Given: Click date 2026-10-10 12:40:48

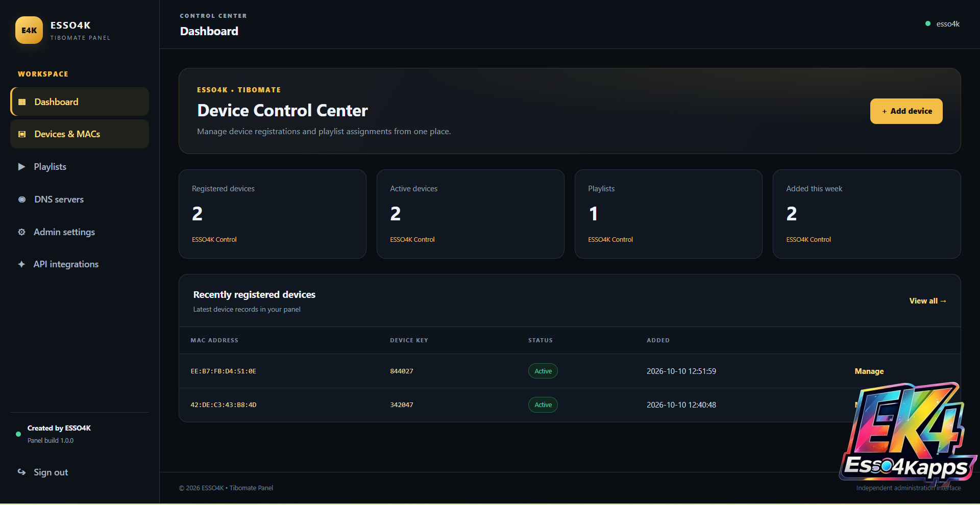Looking at the screenshot, I should pyautogui.click(x=681, y=405).
